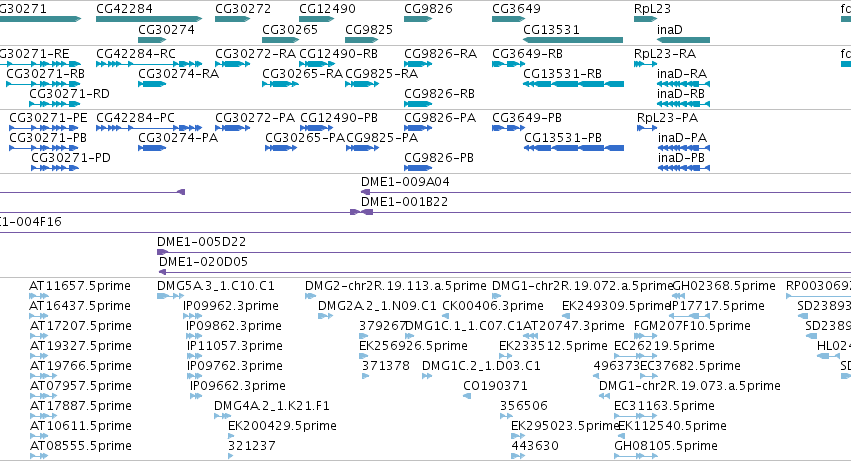Click the GH02368.5prime EST label
851x461 pixels.
724,286
